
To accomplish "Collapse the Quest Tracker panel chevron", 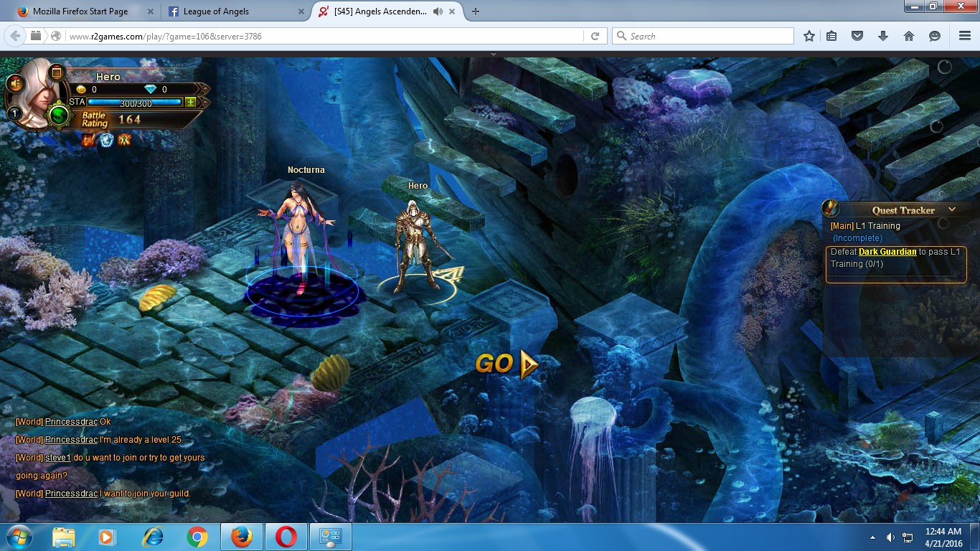I will tap(952, 209).
